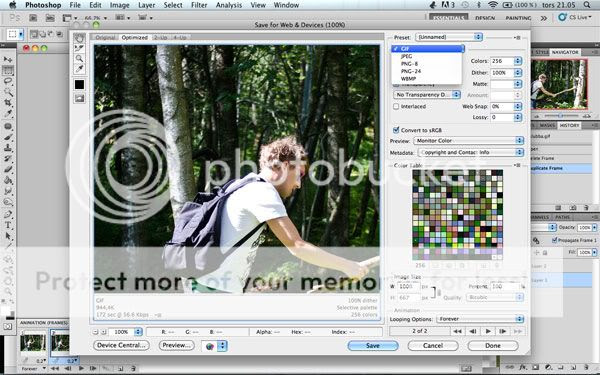Open the Color Table flyout menu icon
600x375 pixels.
[517, 165]
